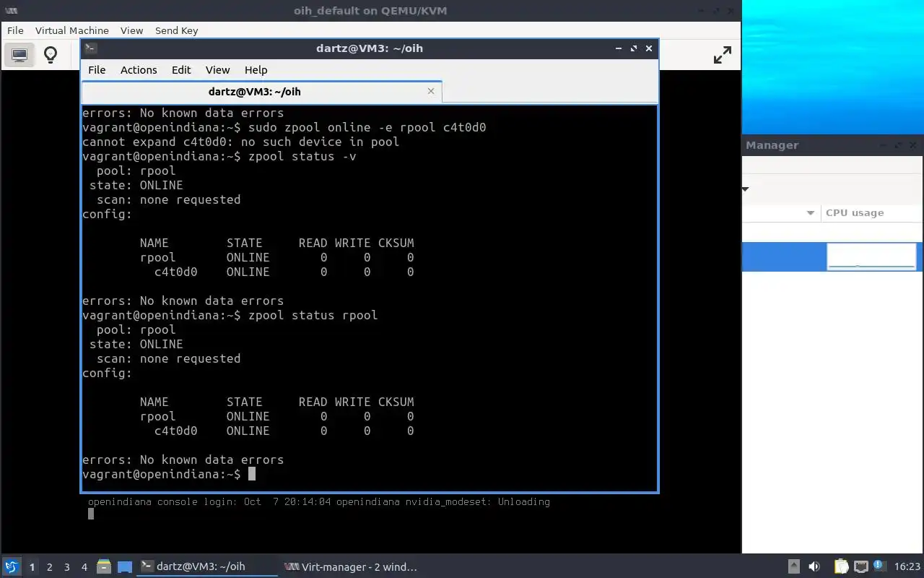Maximize the terminal window

tap(634, 48)
